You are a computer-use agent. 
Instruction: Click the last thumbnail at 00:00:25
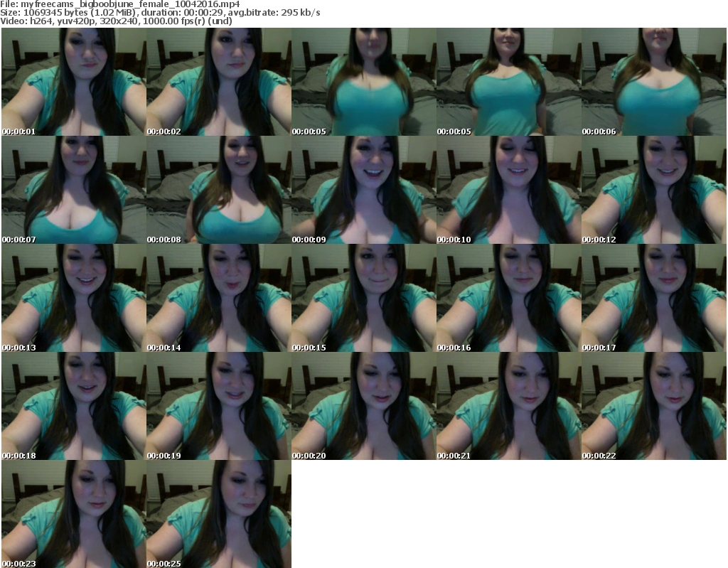(x=218, y=514)
